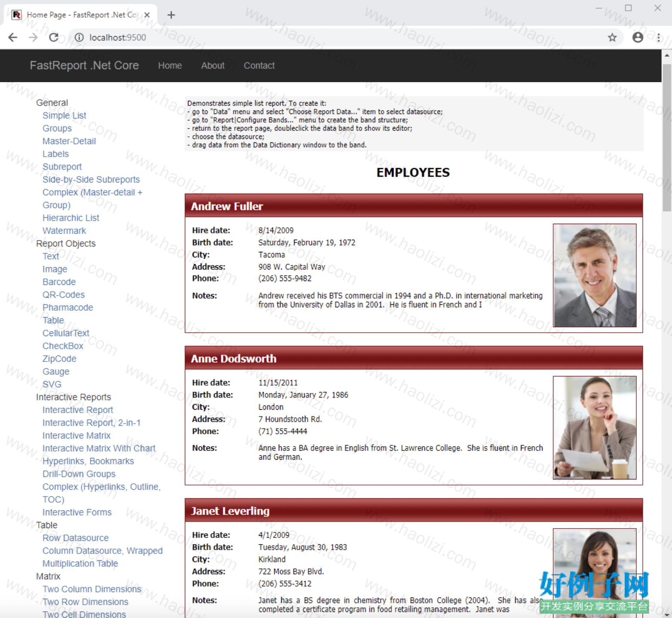The image size is (672, 618).
Task: Open the Groups report
Action: coord(57,128)
